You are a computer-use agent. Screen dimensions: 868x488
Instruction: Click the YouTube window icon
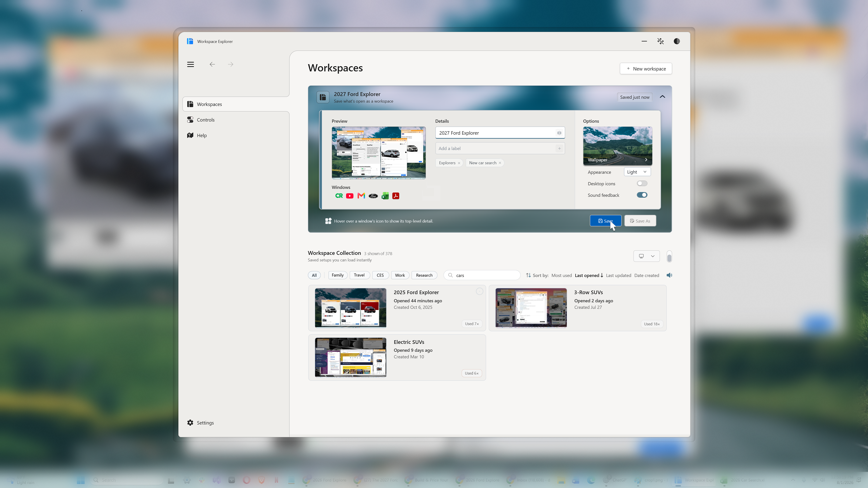[x=350, y=196]
